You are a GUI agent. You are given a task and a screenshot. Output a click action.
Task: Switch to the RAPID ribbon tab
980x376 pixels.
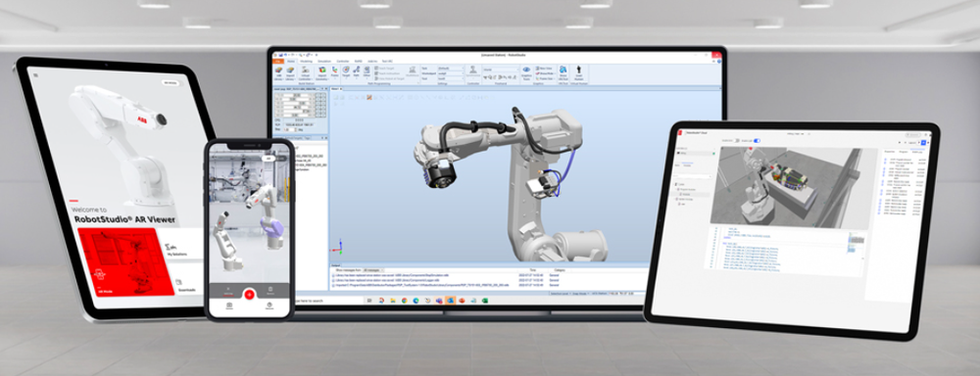(x=358, y=62)
